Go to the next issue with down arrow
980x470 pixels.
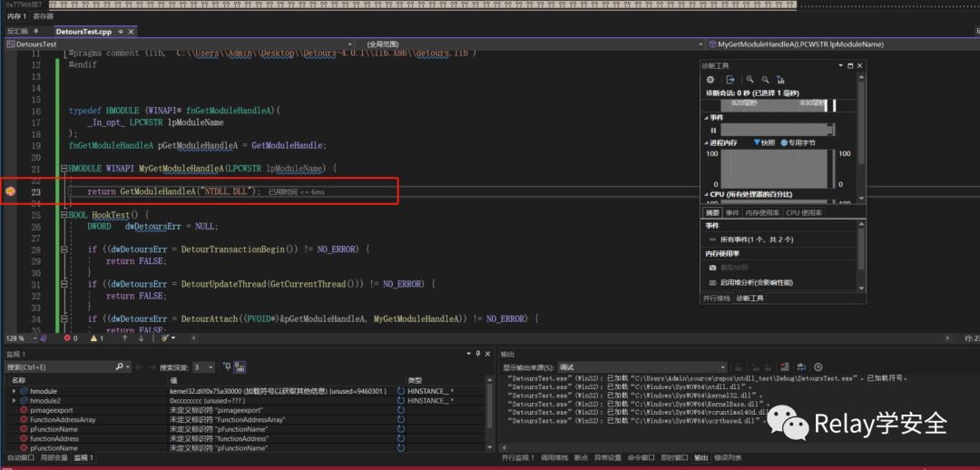click(142, 338)
